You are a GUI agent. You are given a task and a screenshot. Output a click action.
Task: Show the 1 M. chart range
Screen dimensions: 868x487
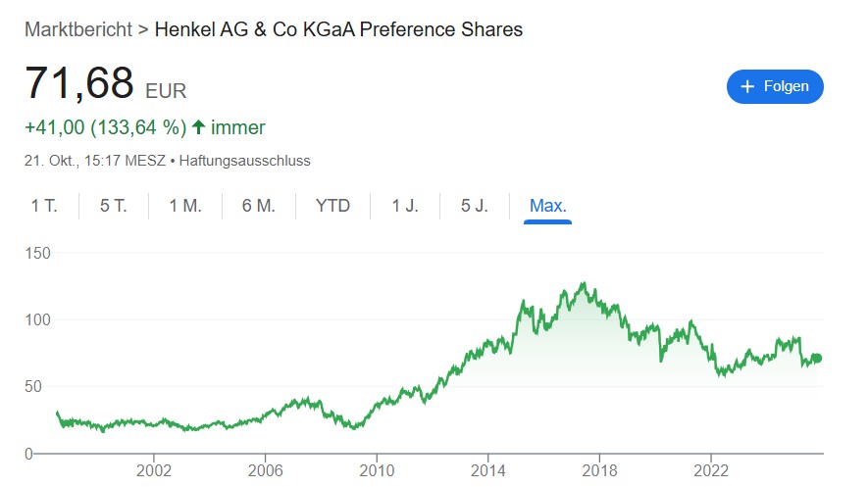coord(185,206)
